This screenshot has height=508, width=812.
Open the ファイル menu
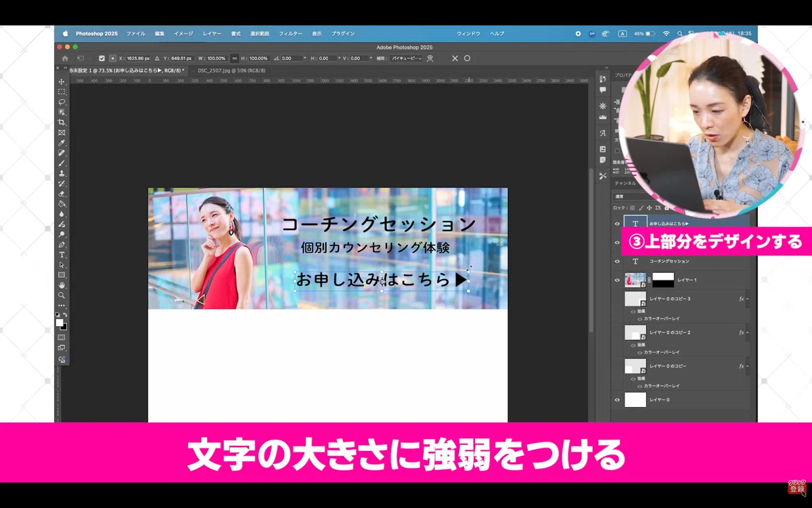click(136, 33)
